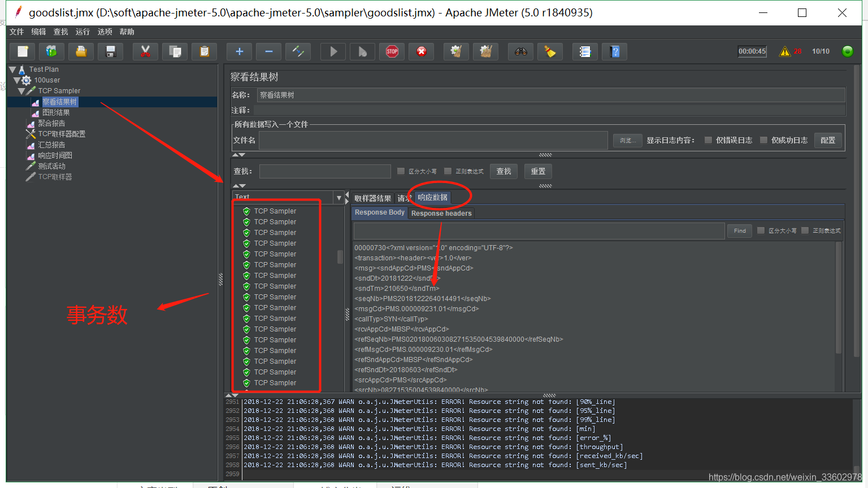Switch to the 响应数据 tab
Viewport: 868px width, 488px height.
pyautogui.click(x=433, y=198)
